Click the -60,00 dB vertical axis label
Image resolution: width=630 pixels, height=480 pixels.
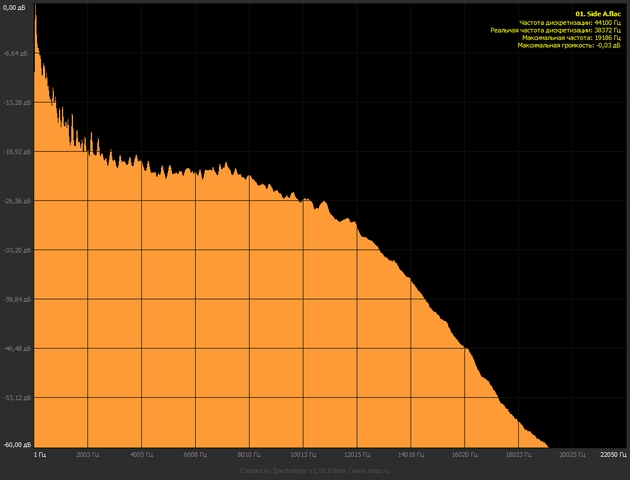[15, 444]
